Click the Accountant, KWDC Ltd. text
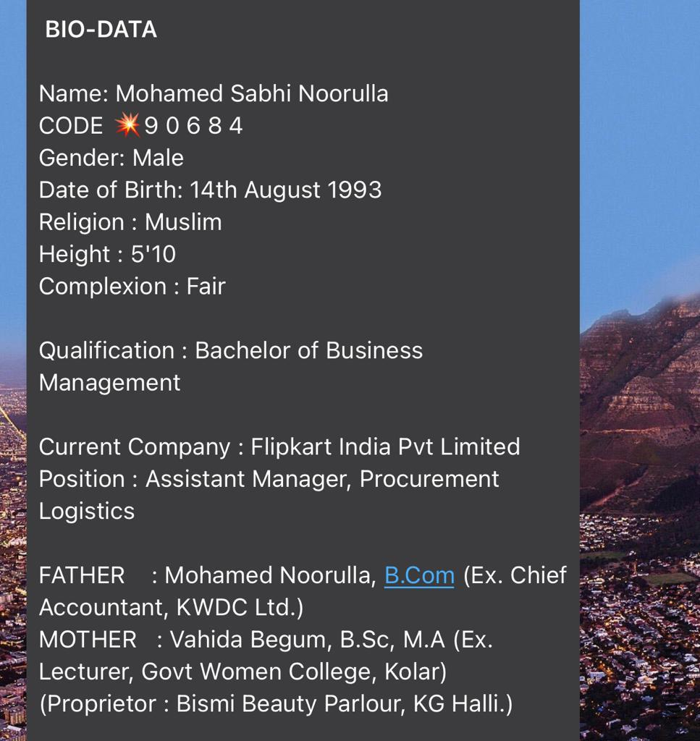Screen dimensions: 700x741 171,607
